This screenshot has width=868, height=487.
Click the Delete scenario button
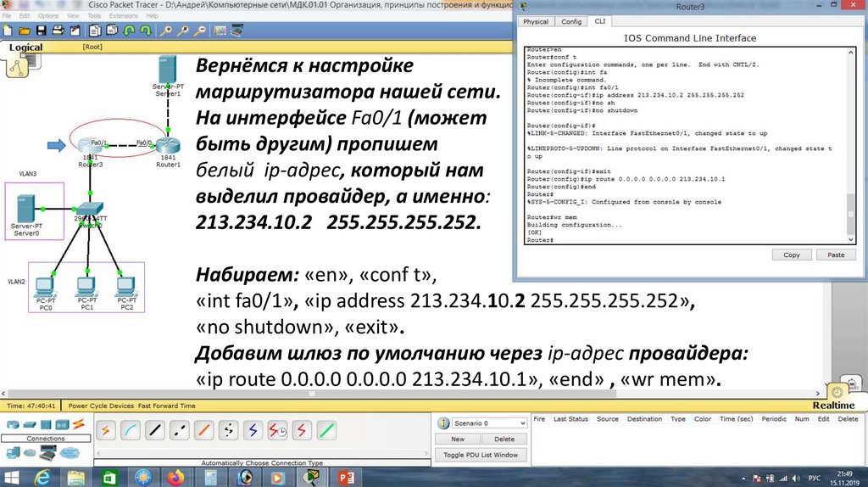[x=504, y=439]
